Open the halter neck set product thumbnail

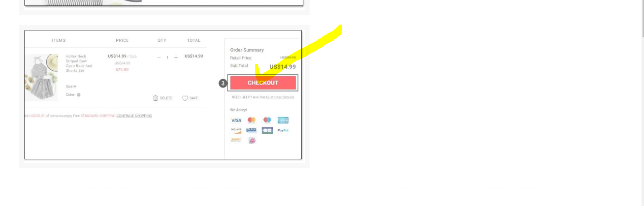click(x=41, y=78)
